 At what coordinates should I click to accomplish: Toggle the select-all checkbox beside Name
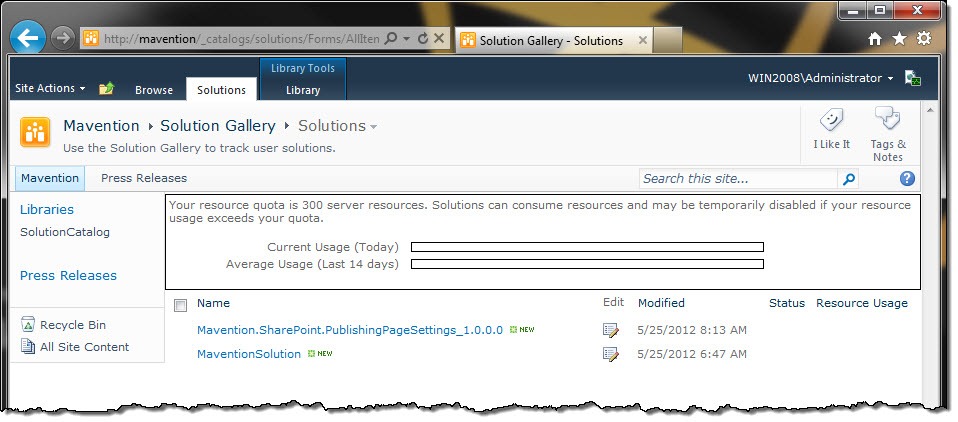(180, 305)
